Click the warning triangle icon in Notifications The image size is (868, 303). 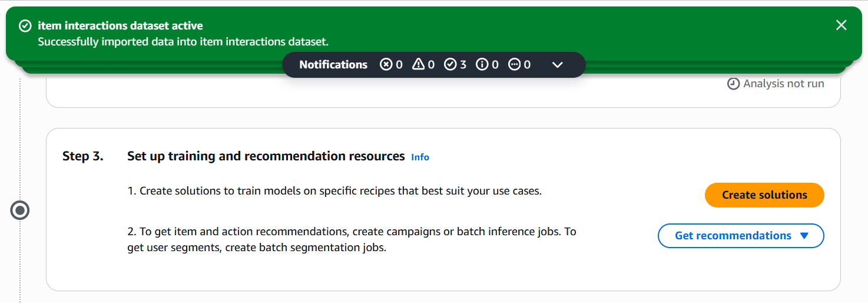(x=418, y=65)
